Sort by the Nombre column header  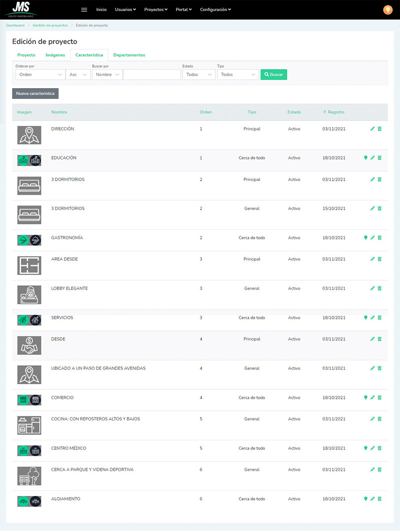(59, 112)
